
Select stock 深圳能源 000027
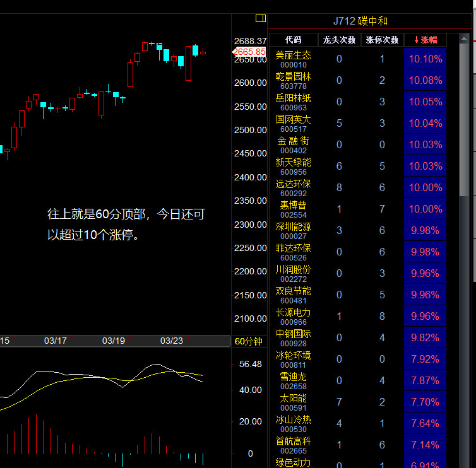point(294,230)
